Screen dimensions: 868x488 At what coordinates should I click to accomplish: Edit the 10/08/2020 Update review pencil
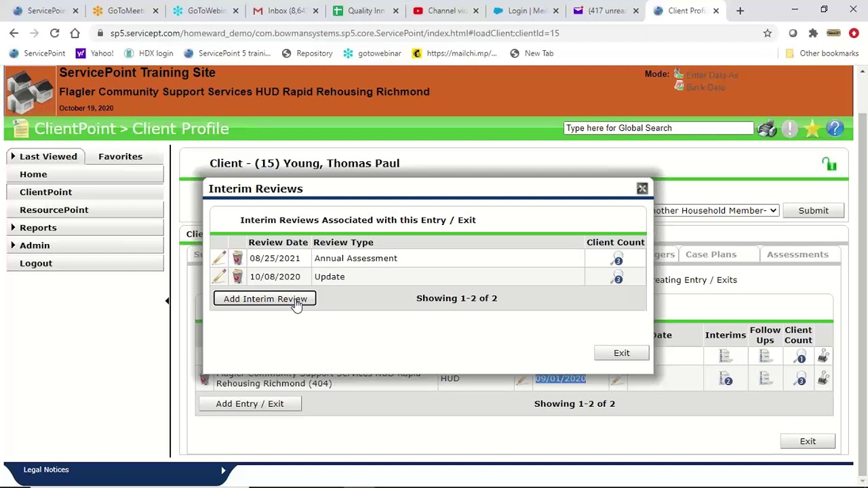pyautogui.click(x=219, y=277)
